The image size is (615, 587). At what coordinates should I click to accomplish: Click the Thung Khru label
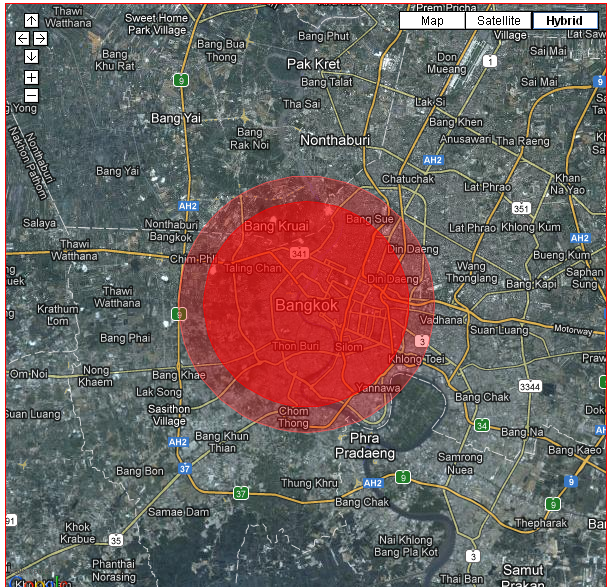click(309, 483)
